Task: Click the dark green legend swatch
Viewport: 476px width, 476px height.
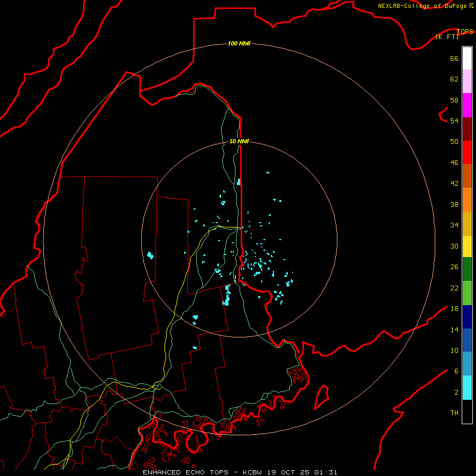Action: click(467, 269)
